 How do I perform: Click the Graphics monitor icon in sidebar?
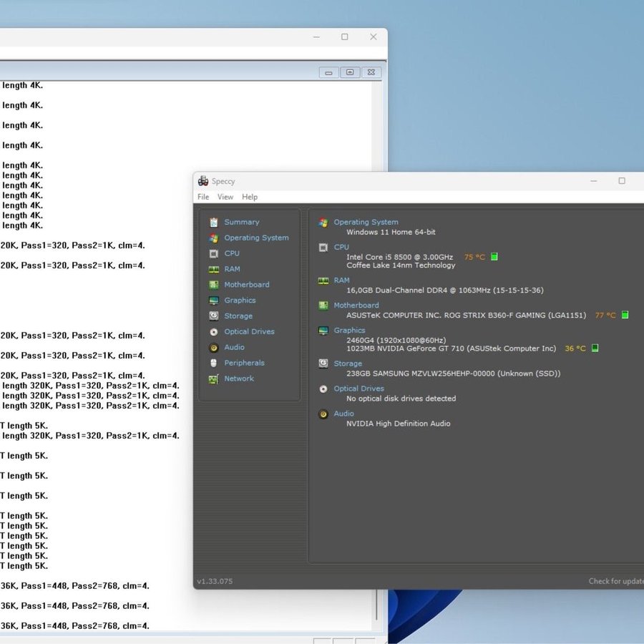(213, 301)
